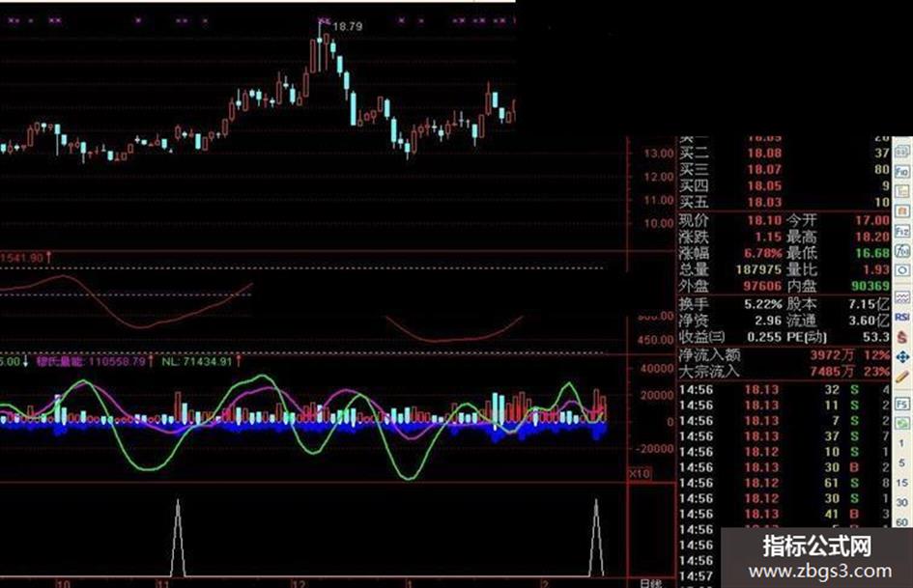Switch to 60-minute period
913x588 pixels.
click(902, 522)
